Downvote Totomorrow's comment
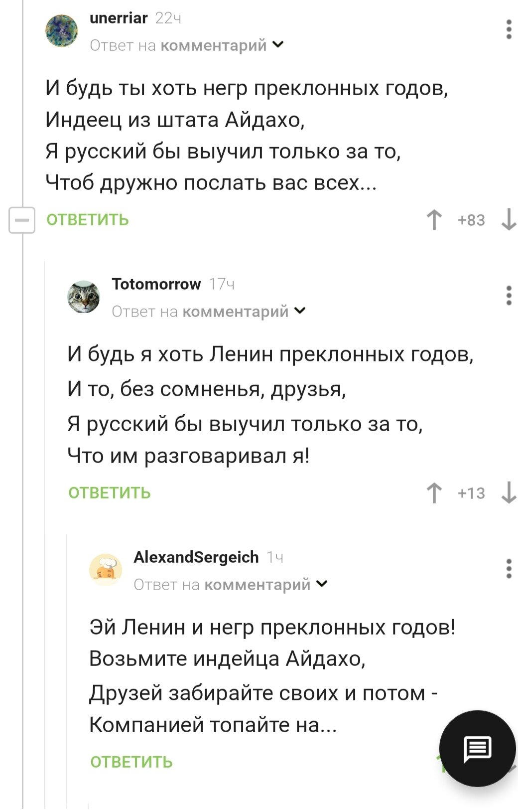 pyautogui.click(x=509, y=491)
